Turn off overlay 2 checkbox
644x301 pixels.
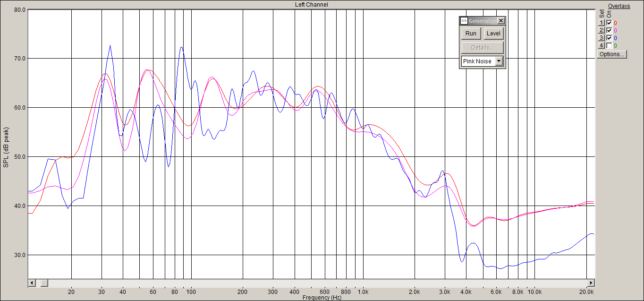(x=609, y=30)
